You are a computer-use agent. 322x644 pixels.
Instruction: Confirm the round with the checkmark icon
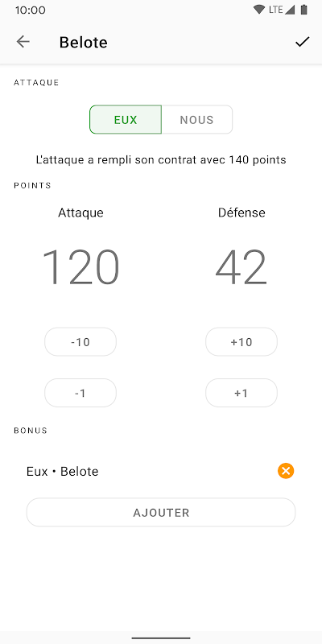tap(303, 42)
